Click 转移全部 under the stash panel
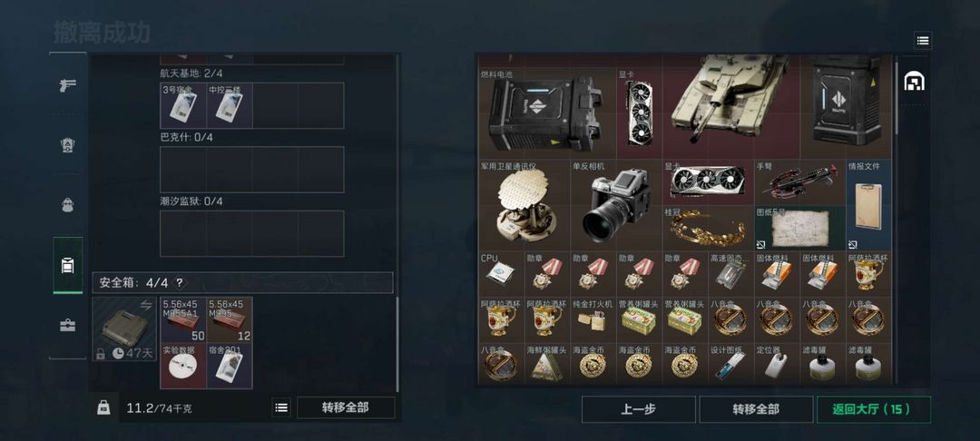This screenshot has height=441, width=980. pos(756,410)
